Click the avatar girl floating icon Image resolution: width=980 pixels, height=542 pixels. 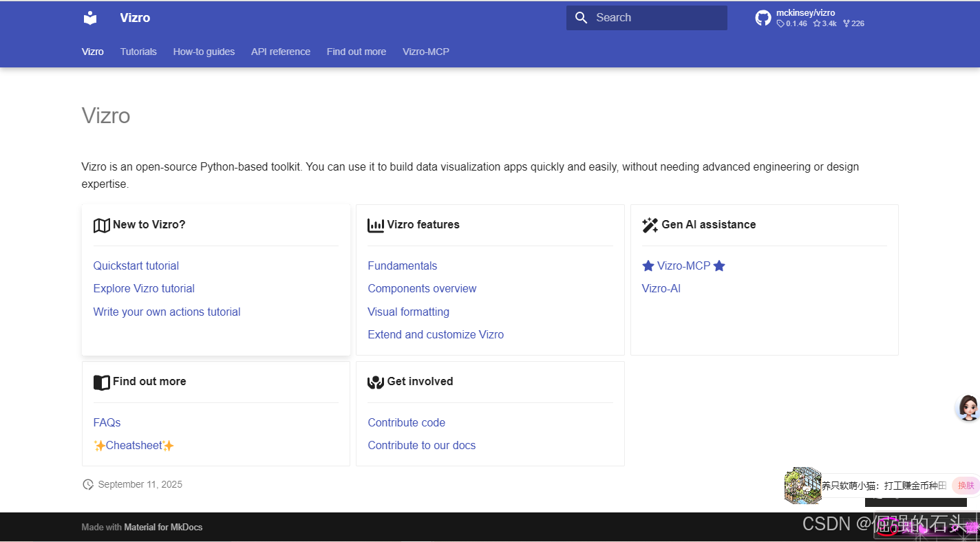pos(968,409)
